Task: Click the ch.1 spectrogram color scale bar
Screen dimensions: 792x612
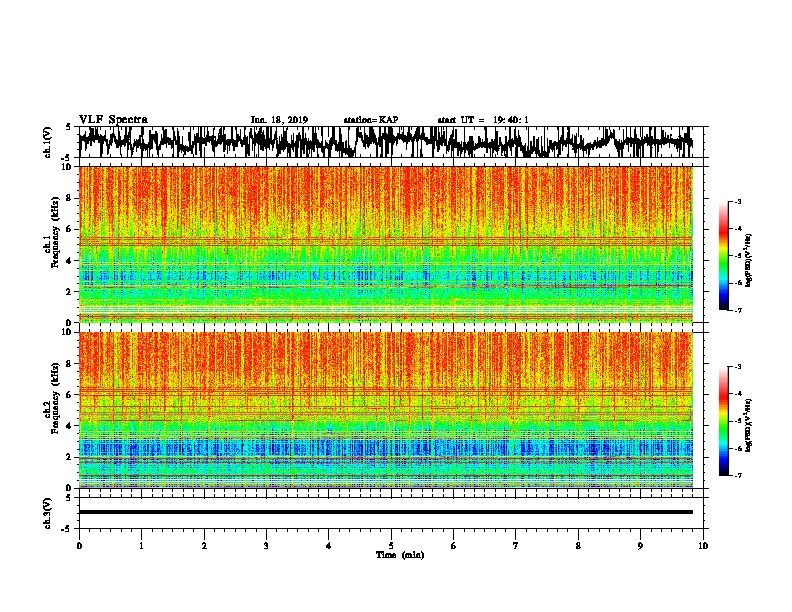Action: pyautogui.click(x=723, y=256)
